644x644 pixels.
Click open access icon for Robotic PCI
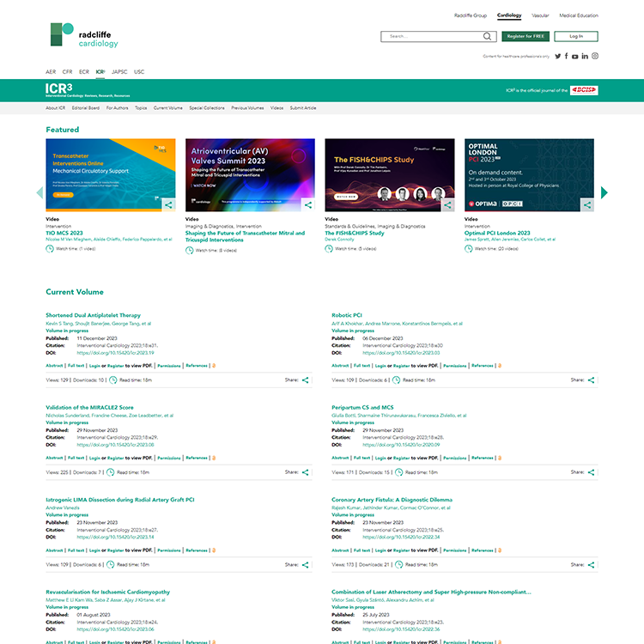pyautogui.click(x=500, y=366)
